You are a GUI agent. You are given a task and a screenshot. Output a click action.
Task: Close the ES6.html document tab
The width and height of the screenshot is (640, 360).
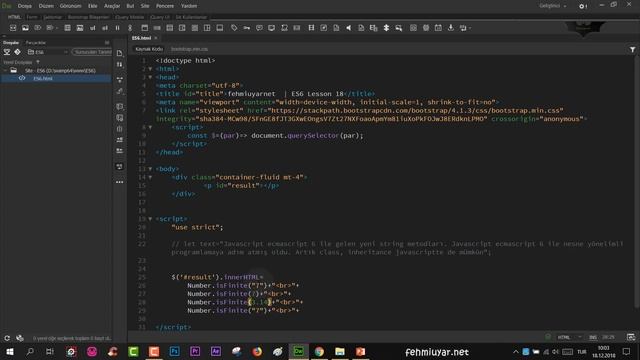[156, 38]
